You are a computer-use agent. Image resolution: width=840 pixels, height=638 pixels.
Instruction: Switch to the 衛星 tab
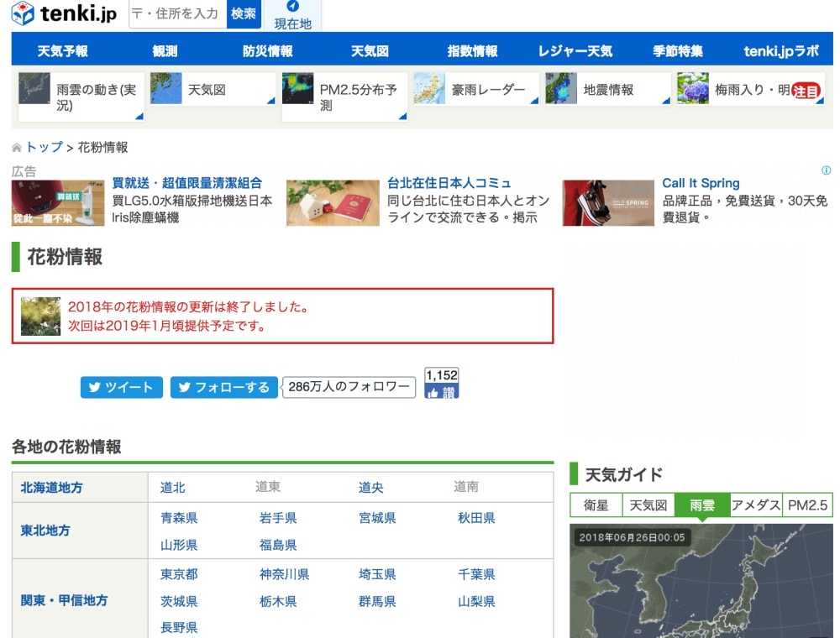(x=596, y=505)
